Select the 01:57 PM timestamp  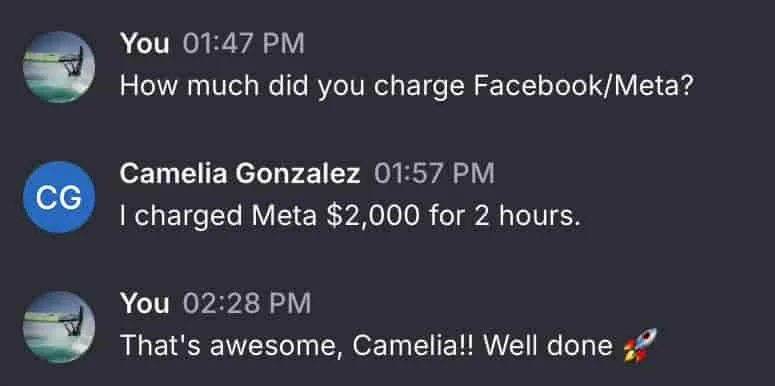pyautogui.click(x=434, y=173)
